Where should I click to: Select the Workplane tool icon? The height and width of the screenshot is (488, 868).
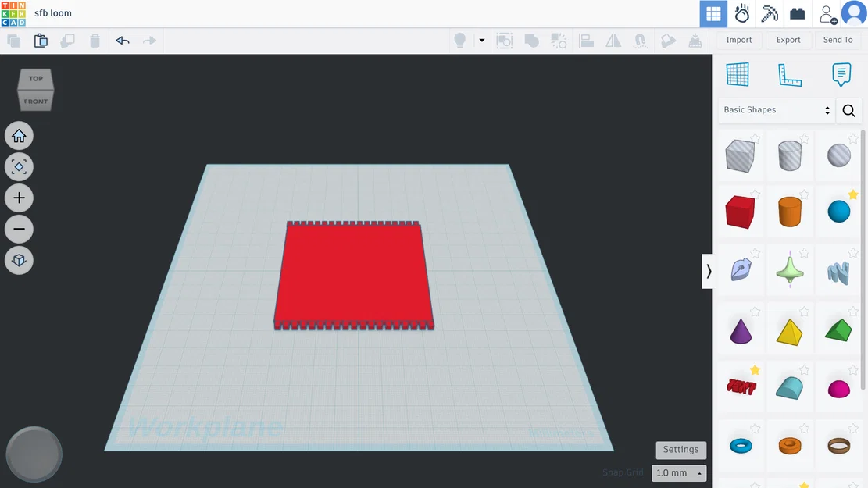coord(738,74)
